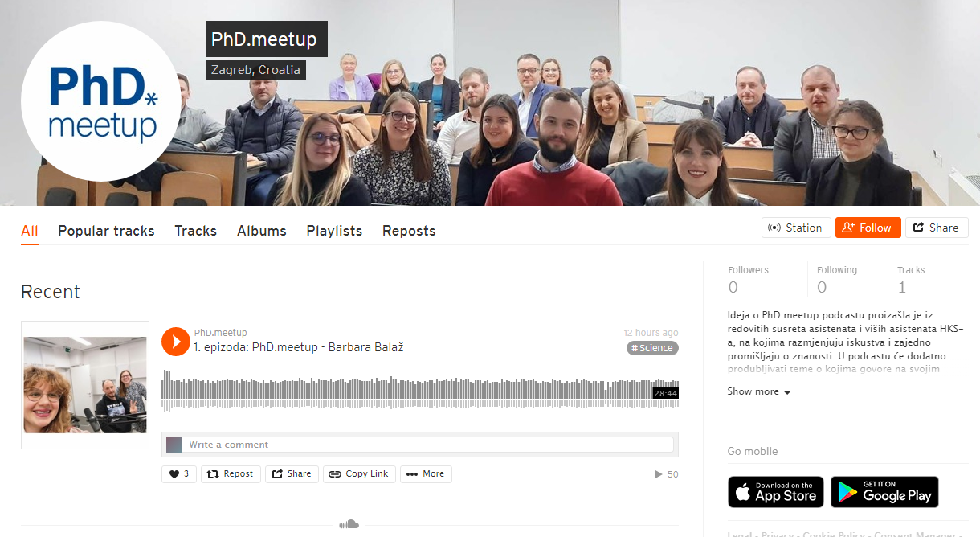The image size is (980, 537).
Task: Seek within the track waveform
Action: coord(420,390)
